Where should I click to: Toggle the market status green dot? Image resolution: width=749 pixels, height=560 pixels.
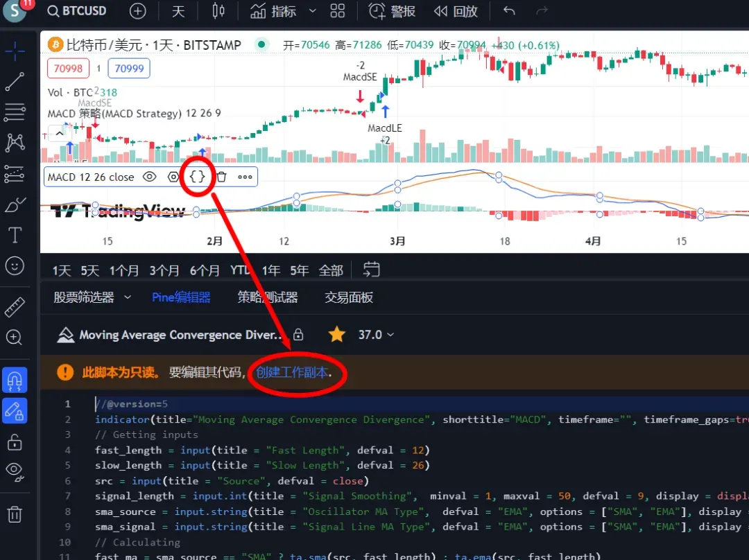tap(261, 45)
